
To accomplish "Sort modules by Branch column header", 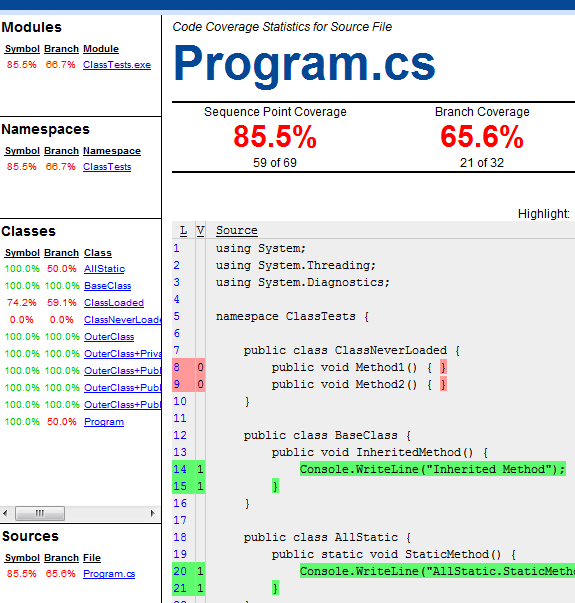I will tap(61, 49).
